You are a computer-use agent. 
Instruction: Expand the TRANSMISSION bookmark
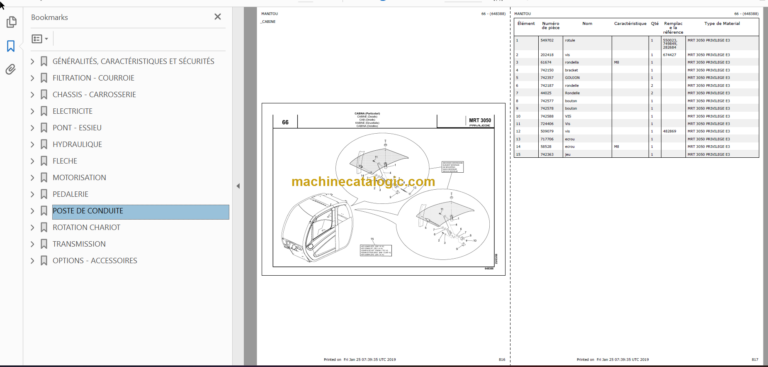coord(33,244)
